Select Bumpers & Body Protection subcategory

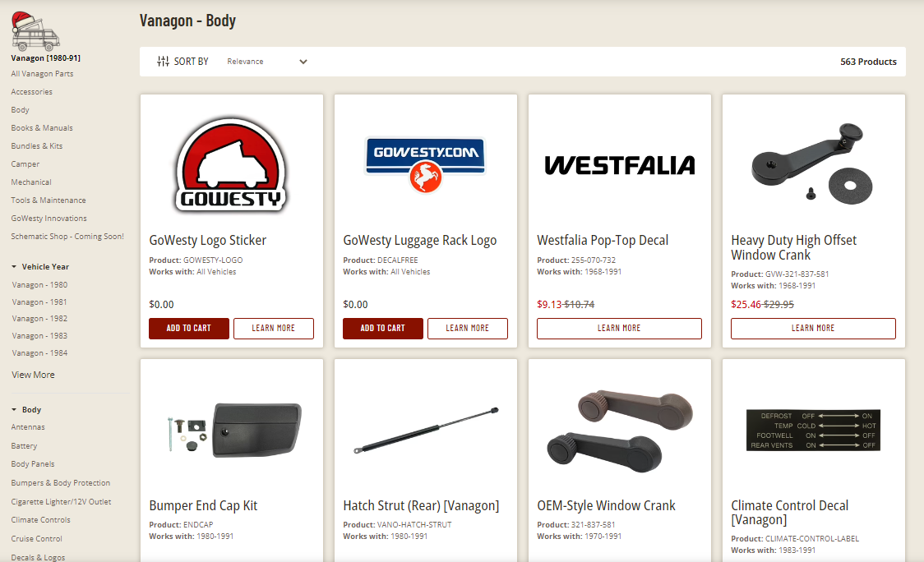61,483
